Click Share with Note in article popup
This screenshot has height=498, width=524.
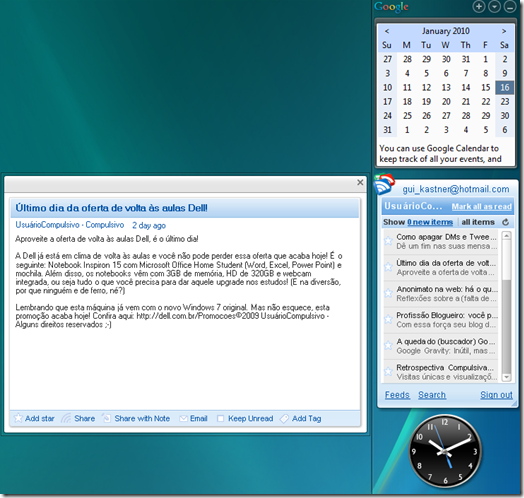pyautogui.click(x=136, y=418)
